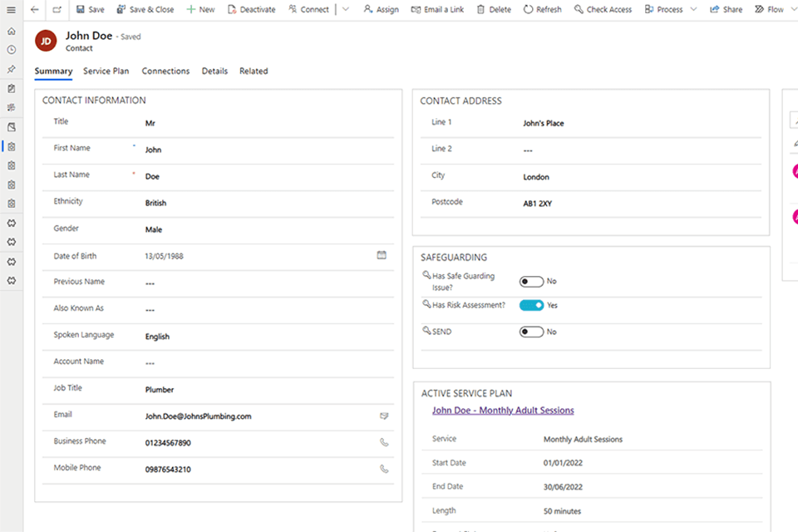Switch on the SEND toggle
Image resolution: width=798 pixels, height=532 pixels.
pyautogui.click(x=531, y=332)
